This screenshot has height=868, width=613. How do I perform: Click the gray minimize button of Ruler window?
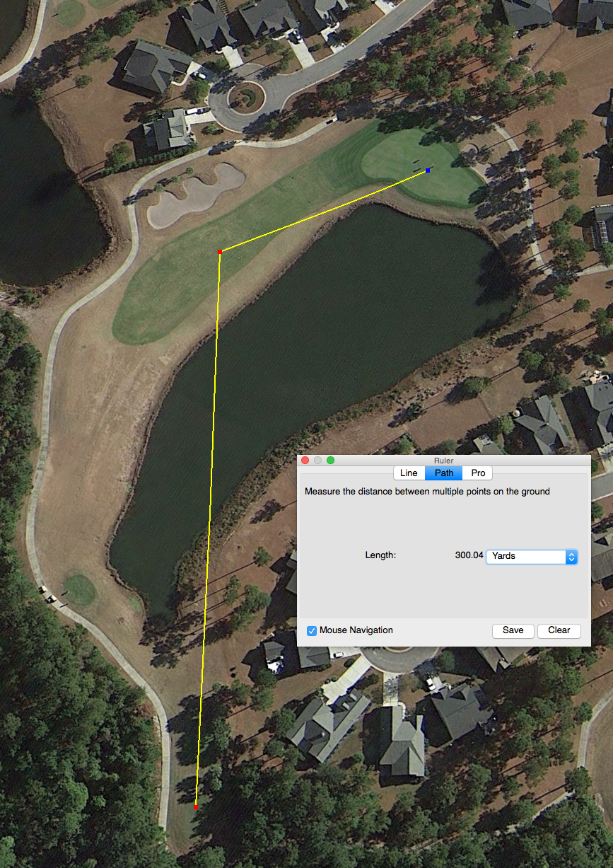[318, 461]
